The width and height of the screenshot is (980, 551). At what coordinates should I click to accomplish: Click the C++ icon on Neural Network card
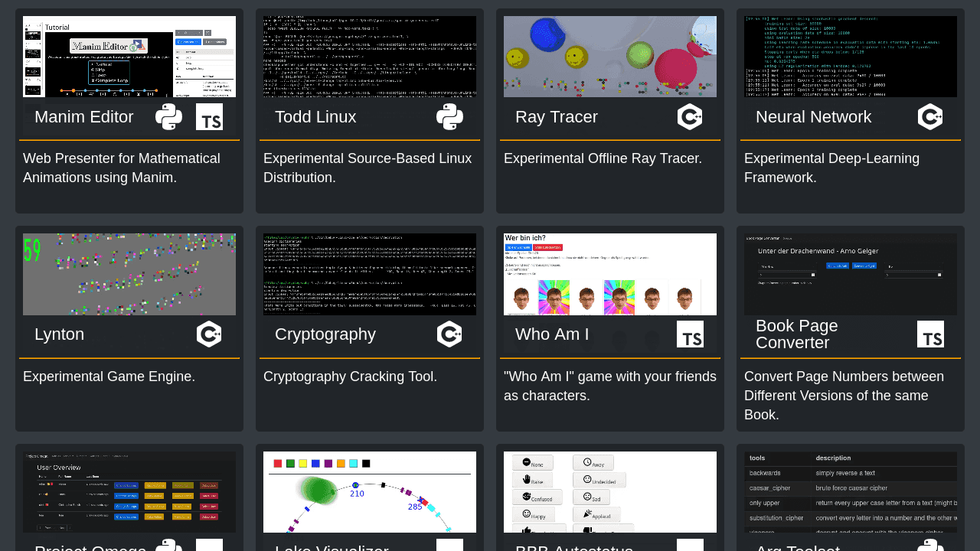(930, 117)
